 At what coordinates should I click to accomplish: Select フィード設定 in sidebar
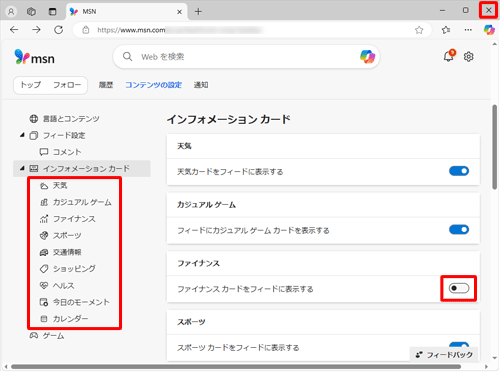(x=58, y=135)
